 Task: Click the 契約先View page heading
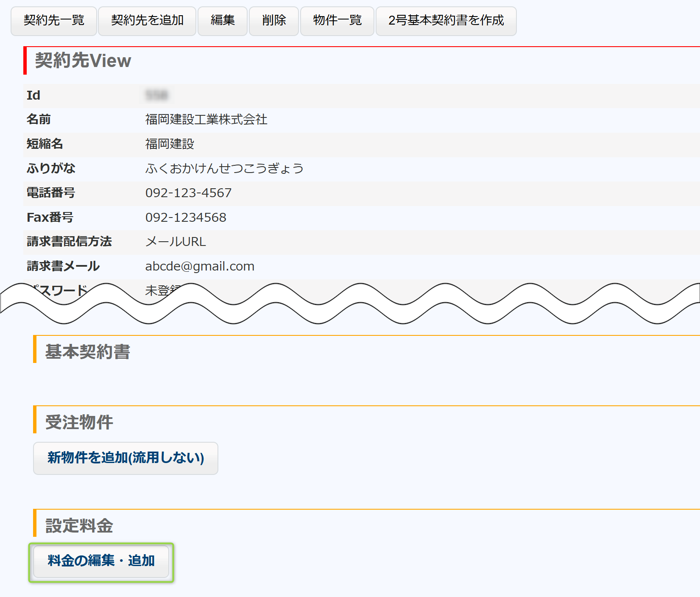coord(83,61)
